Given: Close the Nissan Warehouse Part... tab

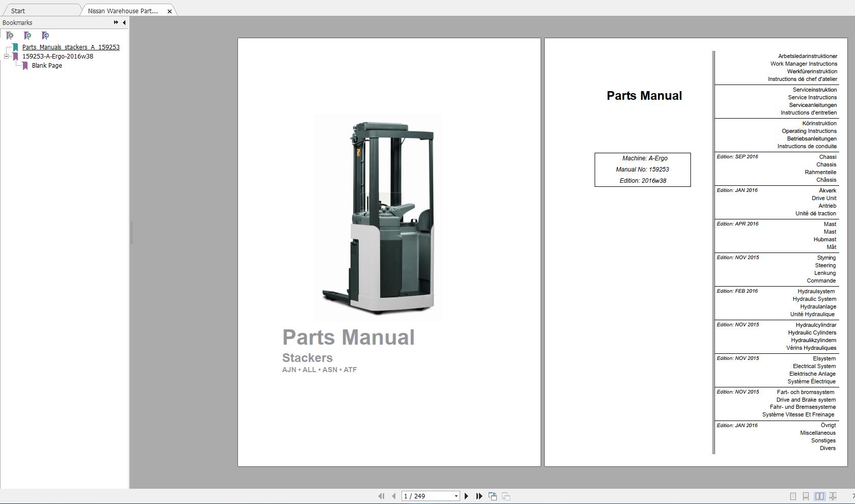Looking at the screenshot, I should point(170,11).
